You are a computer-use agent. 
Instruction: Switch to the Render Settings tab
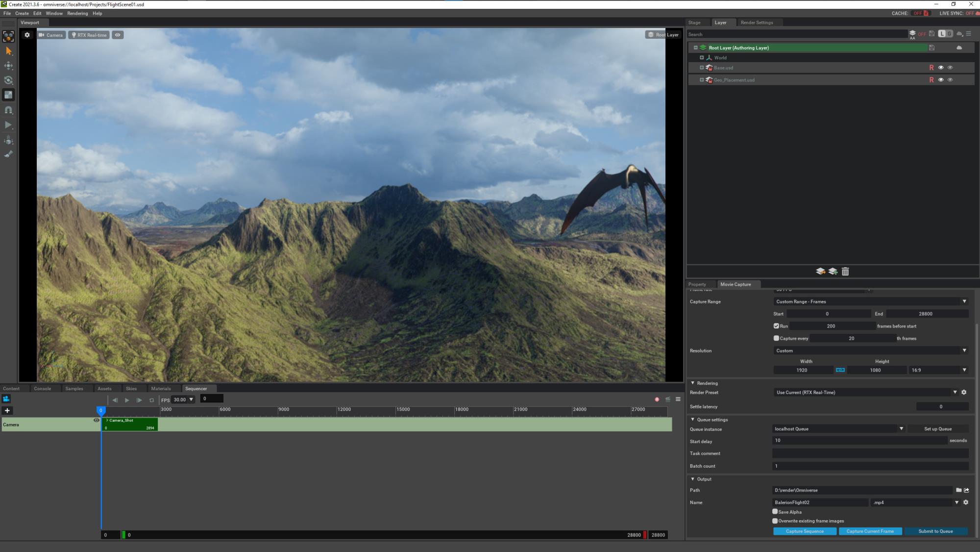(x=757, y=23)
